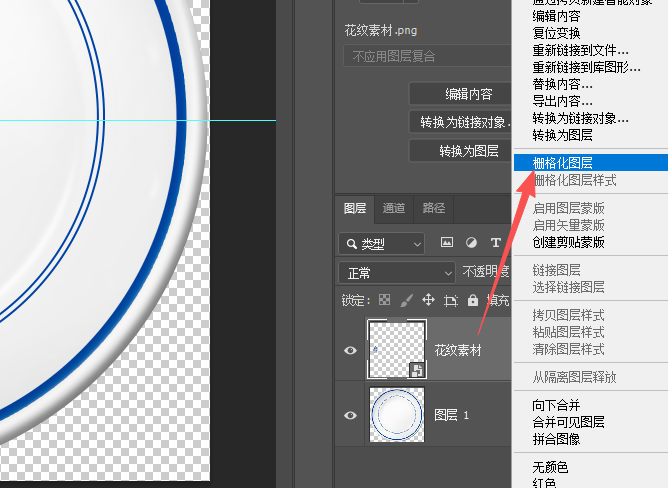
Task: Click the lock transparent pixels icon
Action: click(x=384, y=300)
